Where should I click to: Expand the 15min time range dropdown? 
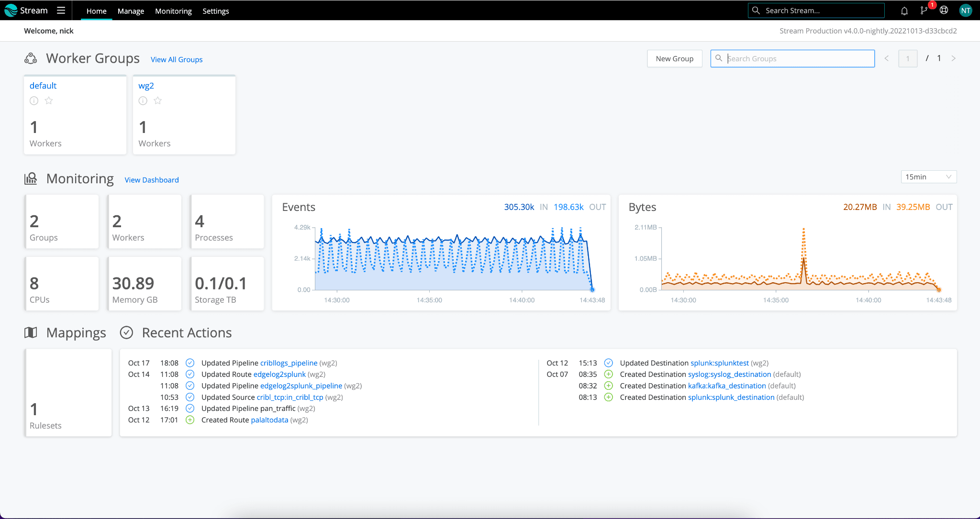point(928,177)
